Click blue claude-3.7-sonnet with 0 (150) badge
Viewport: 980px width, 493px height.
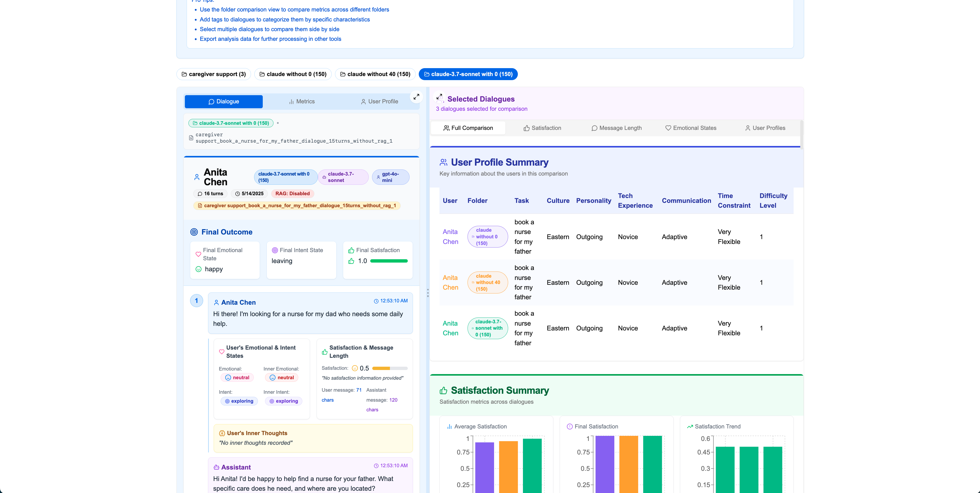[285, 177]
